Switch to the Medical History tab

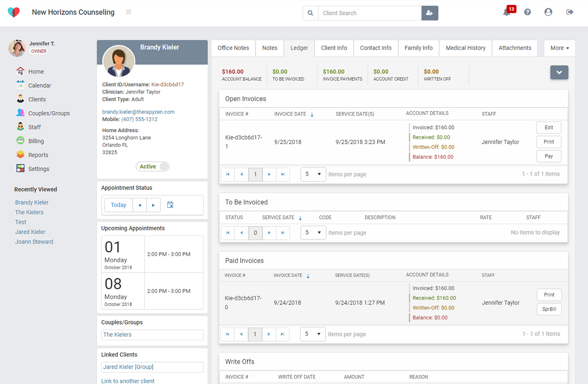point(465,48)
